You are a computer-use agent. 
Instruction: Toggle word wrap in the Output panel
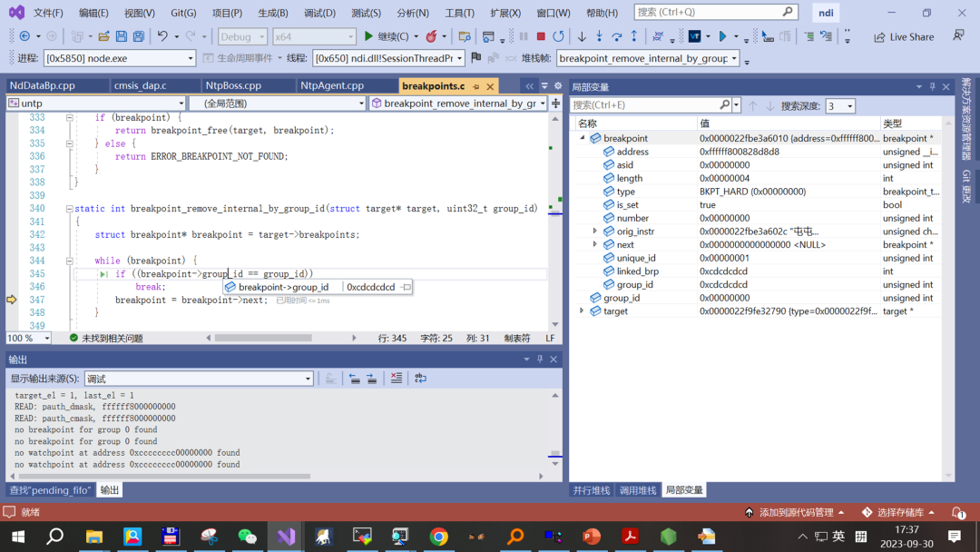(421, 379)
